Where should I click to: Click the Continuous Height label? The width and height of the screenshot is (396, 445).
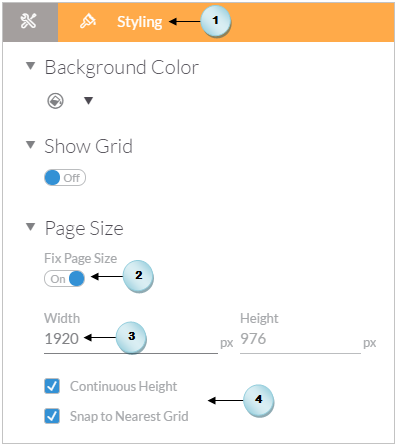(x=123, y=386)
